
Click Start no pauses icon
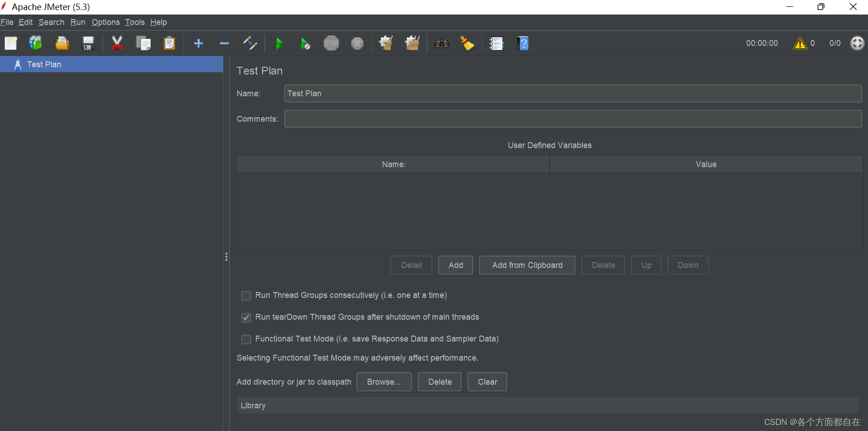click(305, 44)
